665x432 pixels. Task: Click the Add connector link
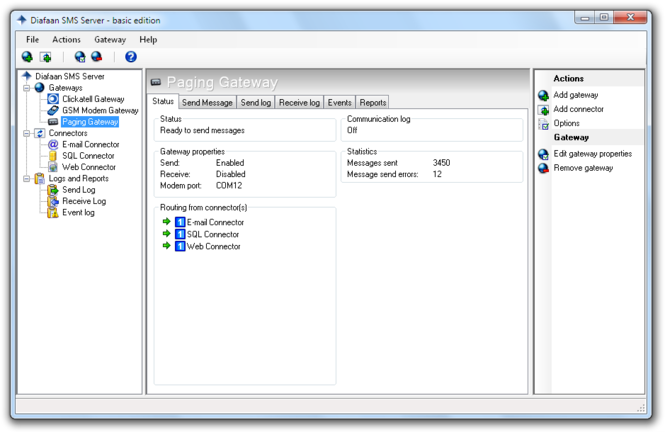(x=578, y=109)
